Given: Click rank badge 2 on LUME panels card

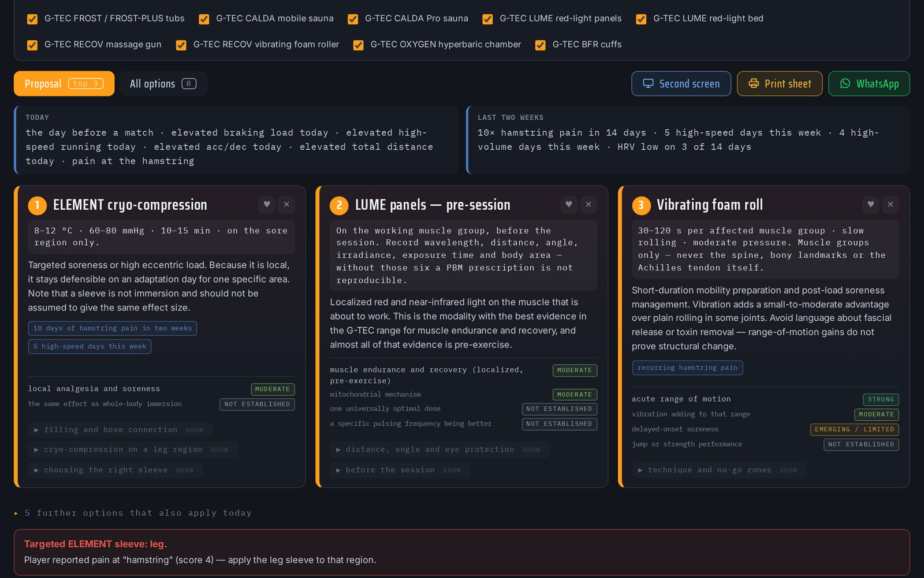Looking at the screenshot, I should point(339,205).
